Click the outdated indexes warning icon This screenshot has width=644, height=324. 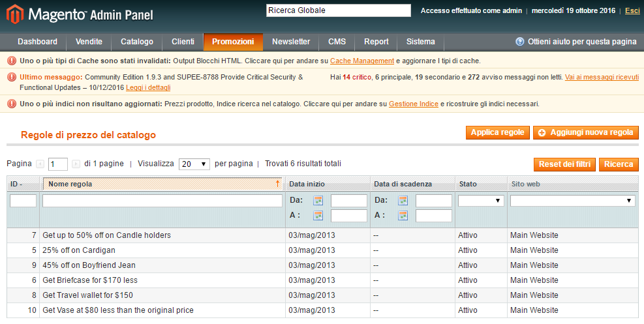12,104
